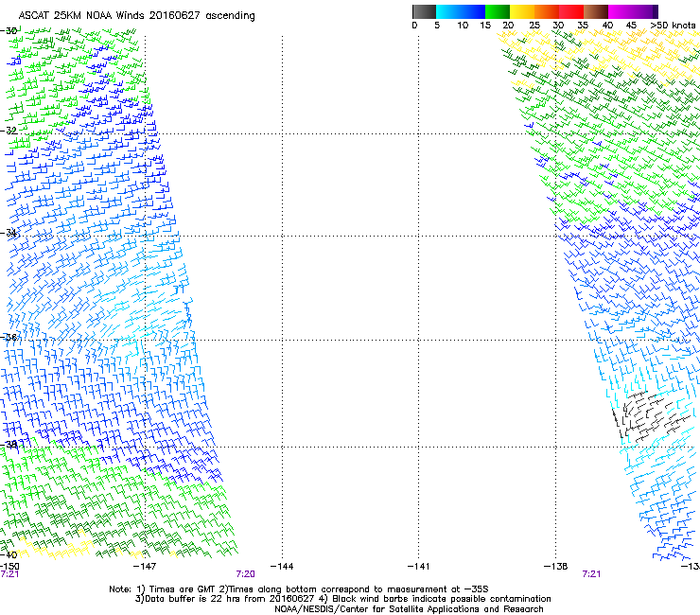
Task: Click the '-38' latitude axis label
Action: [9, 445]
